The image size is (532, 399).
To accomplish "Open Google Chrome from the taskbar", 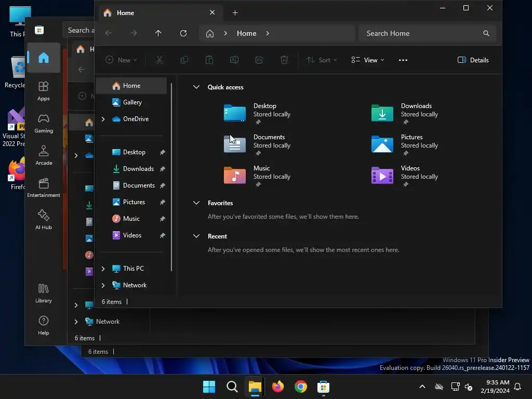I will pos(301,387).
